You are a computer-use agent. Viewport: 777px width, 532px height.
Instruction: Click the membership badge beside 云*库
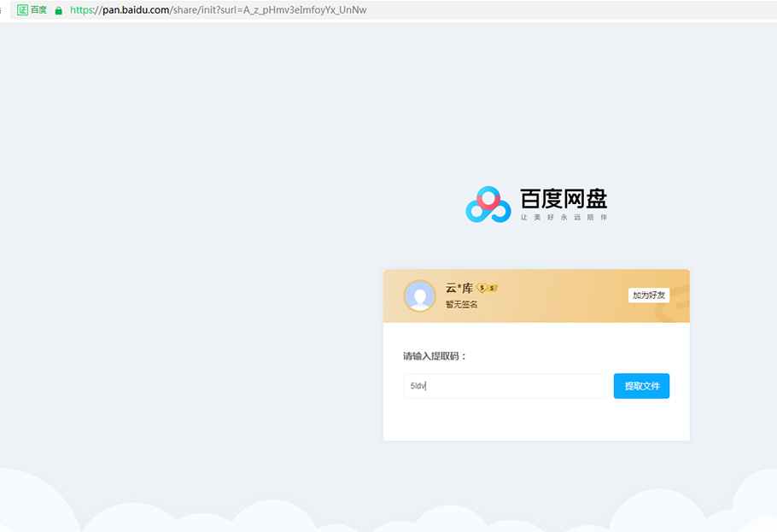tap(487, 288)
